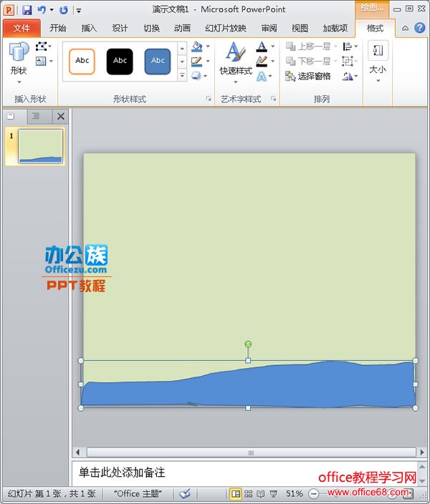Click the Edit Shape icon
Image resolution: width=430 pixels, height=504 pixels.
(41, 47)
